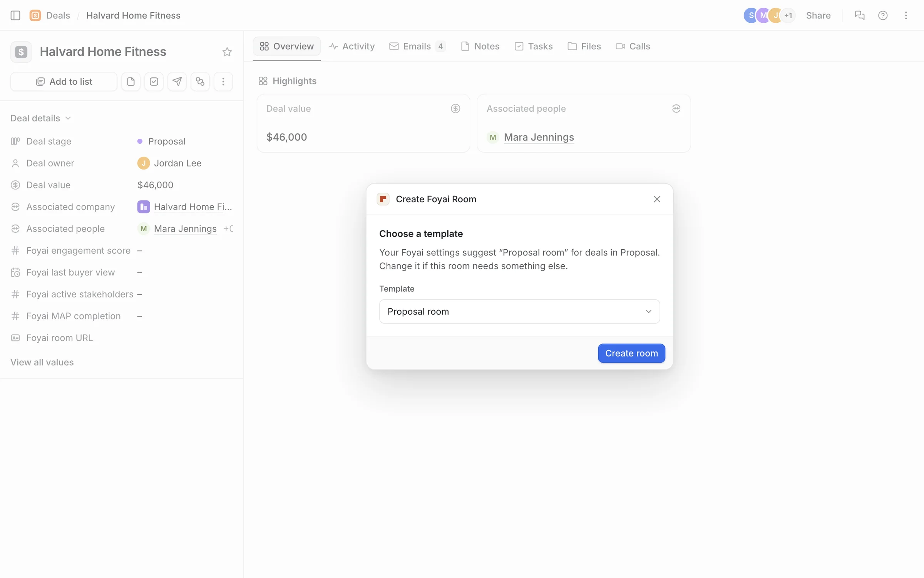Open the help question mark icon
The image size is (924, 578).
[x=883, y=15]
